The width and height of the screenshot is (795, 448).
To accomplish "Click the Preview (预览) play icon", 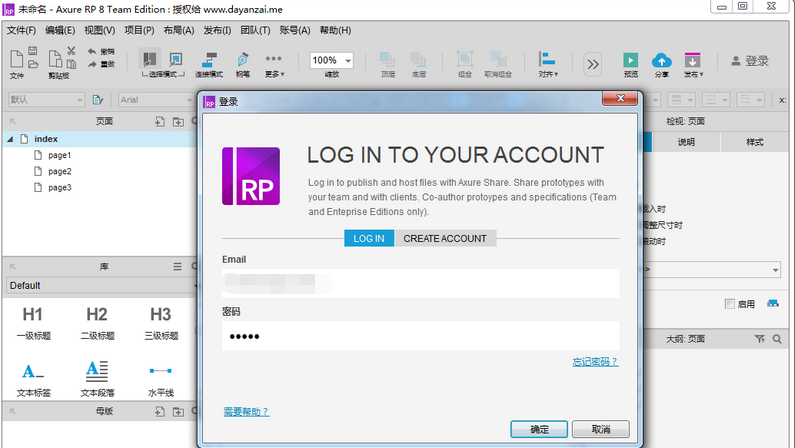I will click(630, 61).
